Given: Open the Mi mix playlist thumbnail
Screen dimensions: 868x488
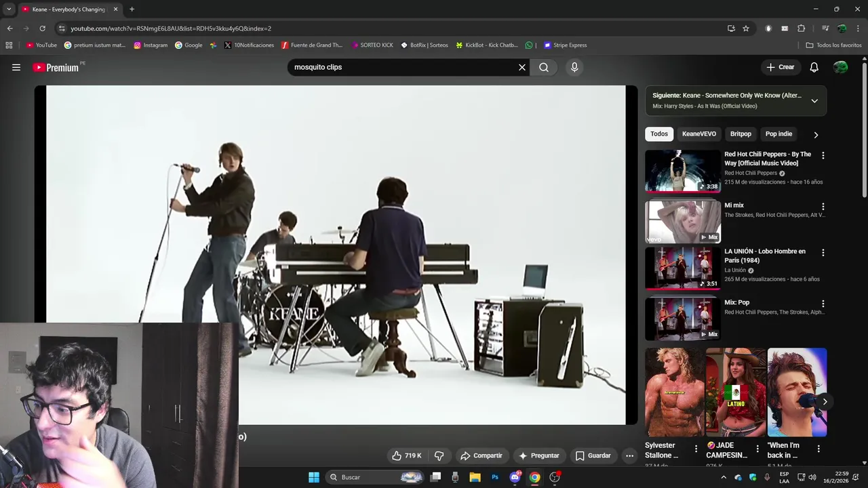Looking at the screenshot, I should [682, 221].
